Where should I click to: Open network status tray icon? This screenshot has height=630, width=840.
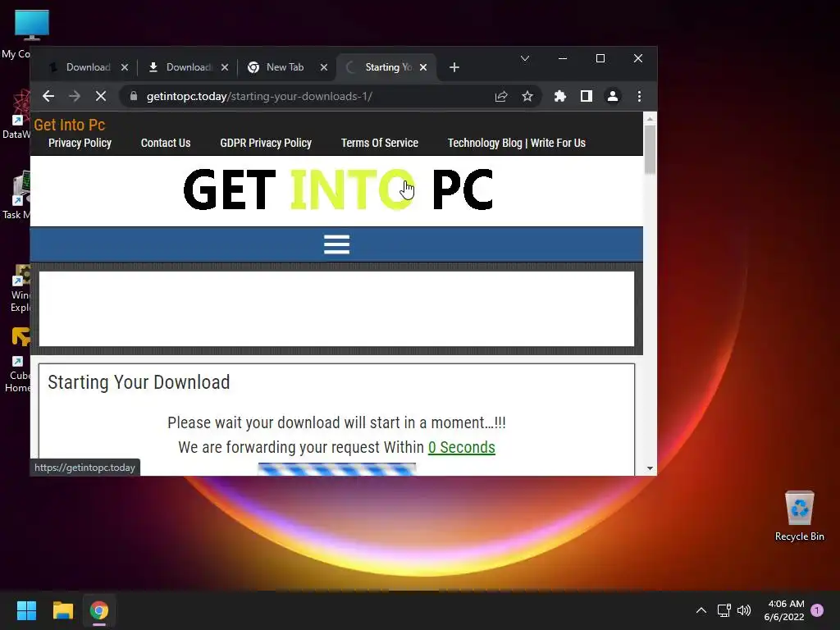pyautogui.click(x=724, y=610)
